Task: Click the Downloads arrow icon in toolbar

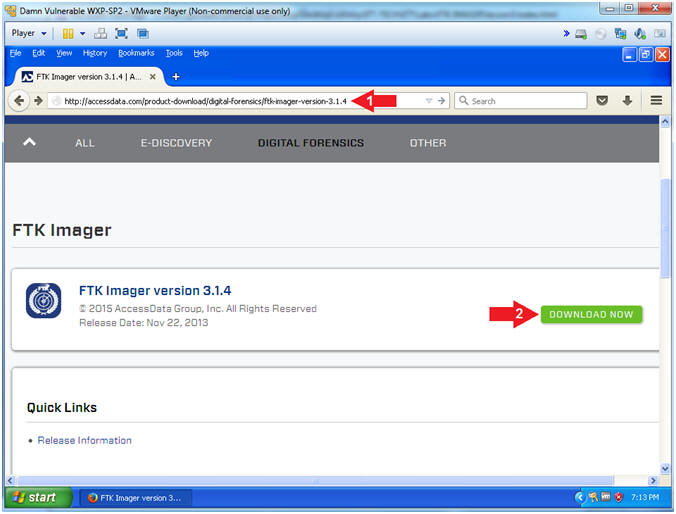Action: 628,101
